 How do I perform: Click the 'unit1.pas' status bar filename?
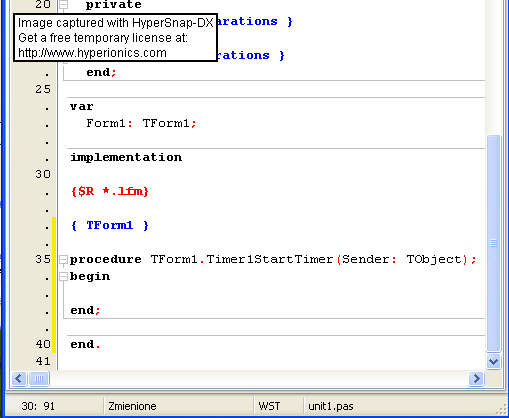(x=331, y=406)
